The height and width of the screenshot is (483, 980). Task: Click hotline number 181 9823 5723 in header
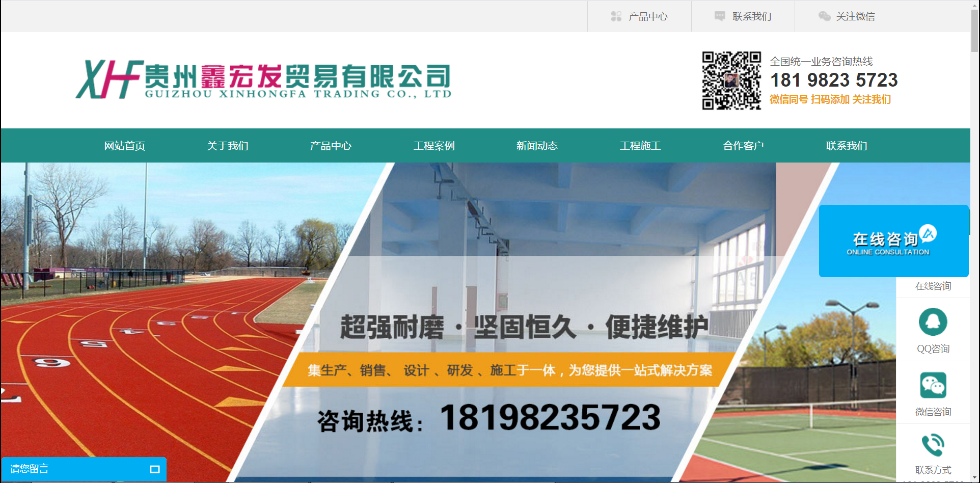point(834,80)
